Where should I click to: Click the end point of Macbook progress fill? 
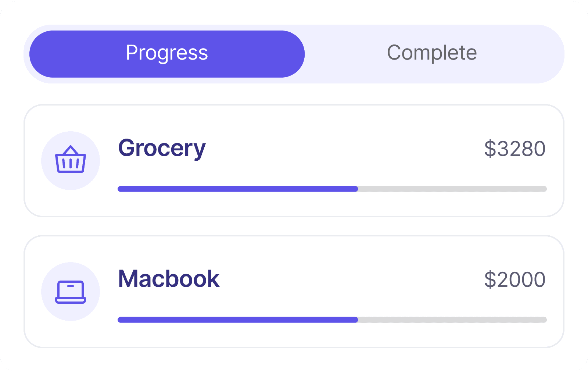click(356, 320)
